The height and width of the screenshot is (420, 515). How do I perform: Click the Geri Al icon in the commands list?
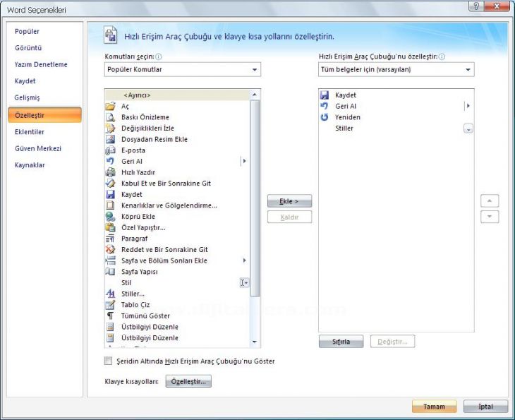(x=110, y=162)
